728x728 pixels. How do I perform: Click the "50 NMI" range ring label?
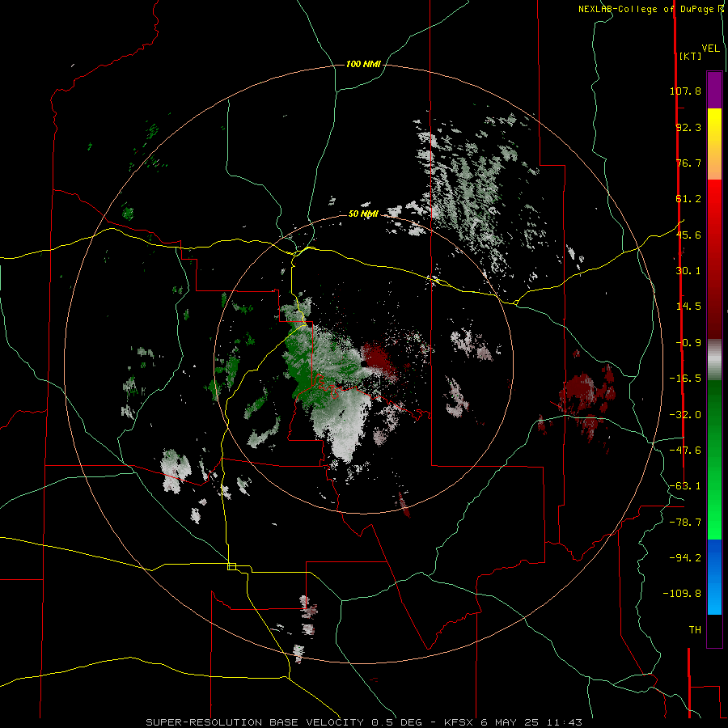coord(363,214)
